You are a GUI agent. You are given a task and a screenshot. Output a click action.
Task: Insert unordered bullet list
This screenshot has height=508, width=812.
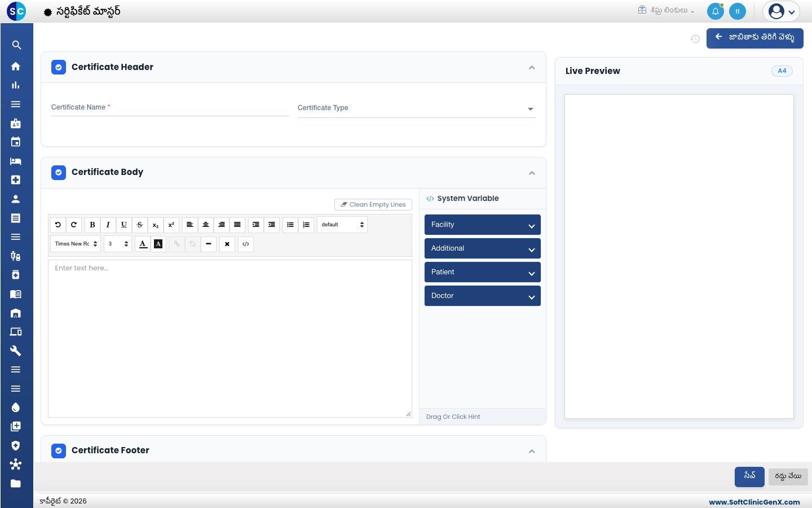290,225
